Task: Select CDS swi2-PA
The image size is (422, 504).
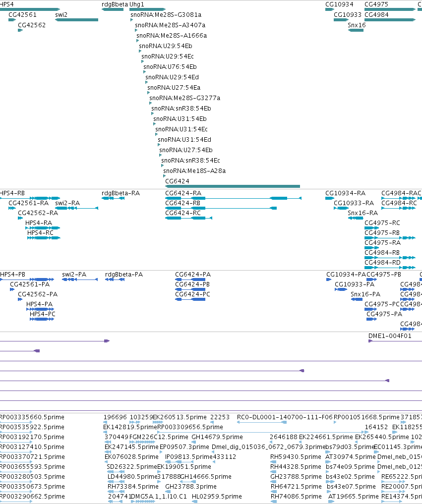Action: click(74, 275)
